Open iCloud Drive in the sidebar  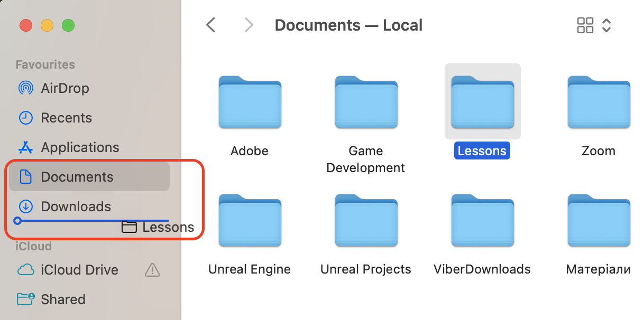coord(79,270)
